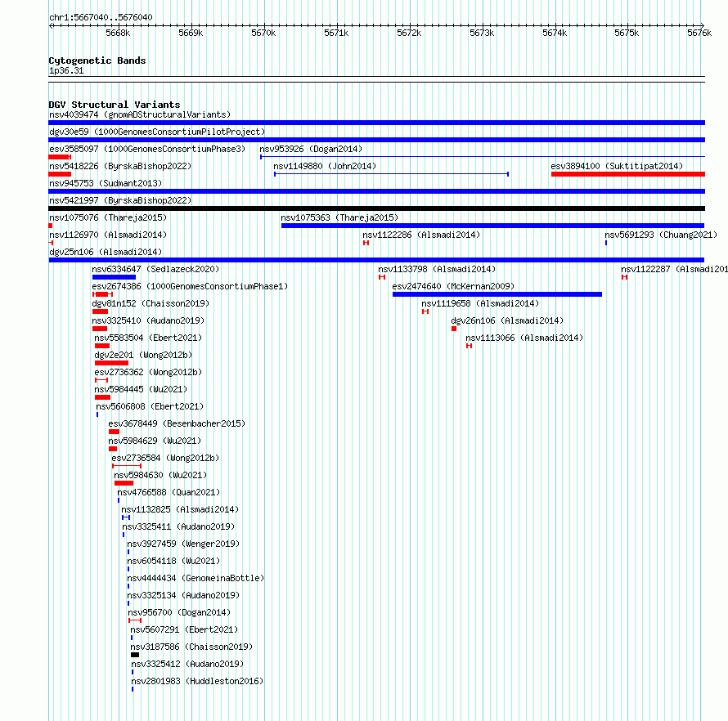Click nsv3187586 Chaisson2019 label
The height and width of the screenshot is (721, 728).
coord(191,647)
